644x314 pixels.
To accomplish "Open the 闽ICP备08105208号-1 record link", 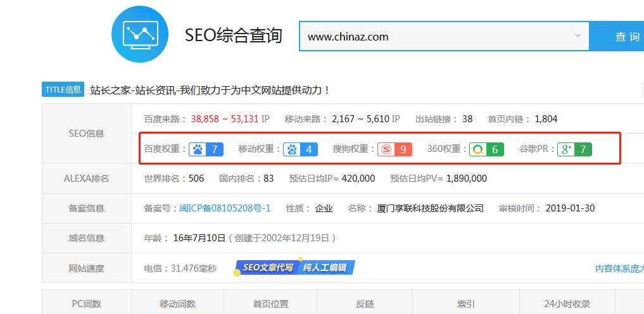I will point(225,208).
